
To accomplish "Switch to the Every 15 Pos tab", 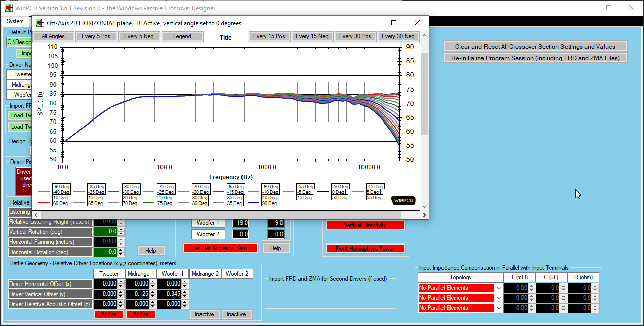I will [x=269, y=36].
